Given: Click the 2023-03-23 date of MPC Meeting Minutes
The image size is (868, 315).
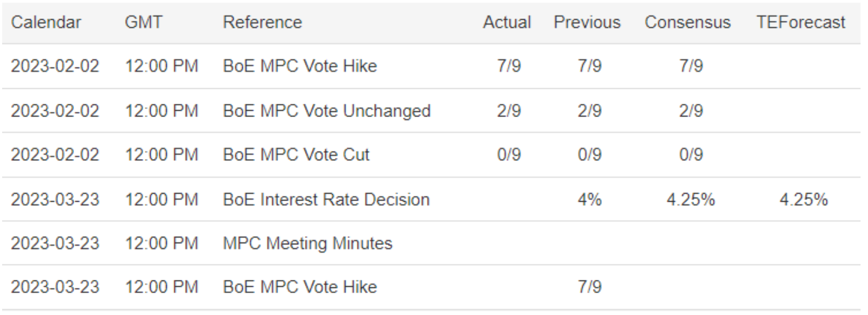Looking at the screenshot, I should click(x=55, y=243).
